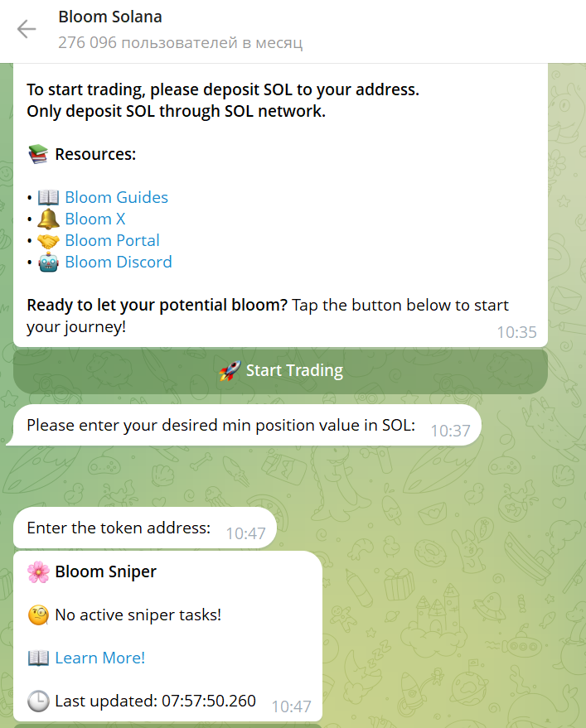Screen dimensions: 586x728
Task: Open the Bloom Solana chat title
Action: 110,17
